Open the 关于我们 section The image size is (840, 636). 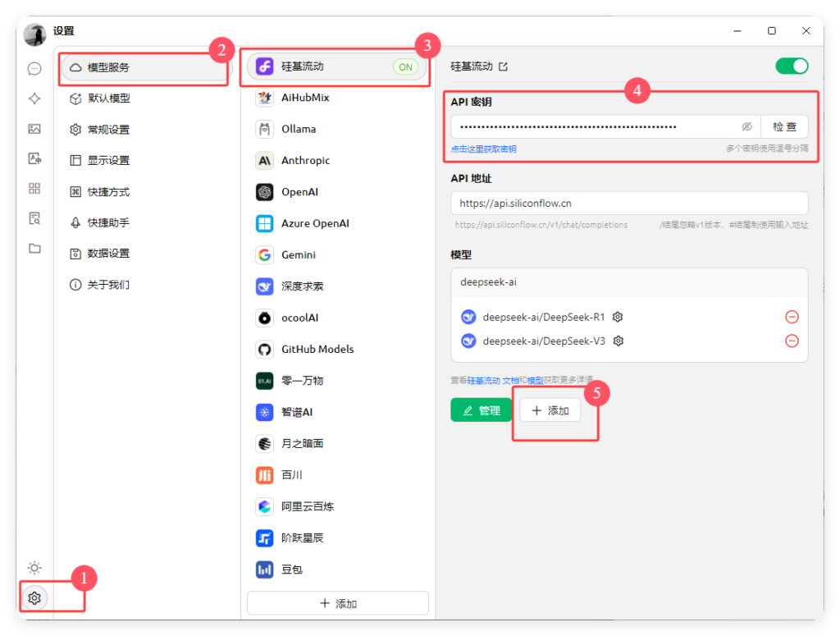coord(100,284)
